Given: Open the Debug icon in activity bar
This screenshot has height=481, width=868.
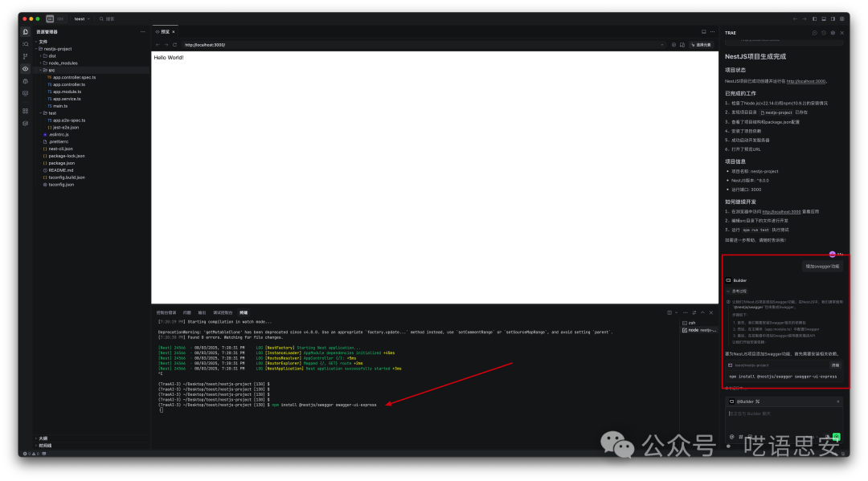Looking at the screenshot, I should [x=26, y=81].
